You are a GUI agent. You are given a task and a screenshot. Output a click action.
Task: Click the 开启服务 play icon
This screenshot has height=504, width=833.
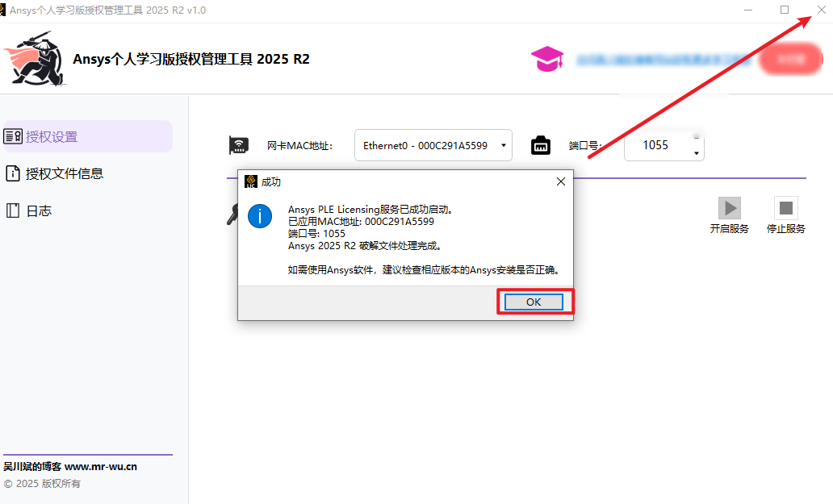tap(730, 208)
